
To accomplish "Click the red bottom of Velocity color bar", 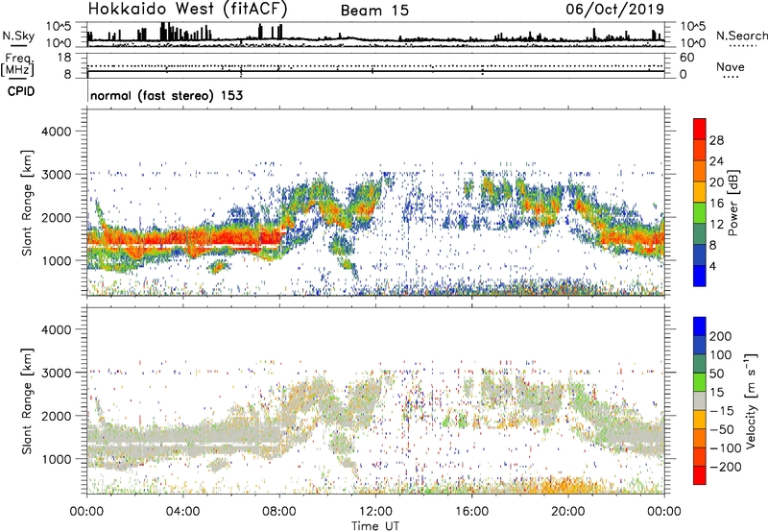I will (x=700, y=475).
